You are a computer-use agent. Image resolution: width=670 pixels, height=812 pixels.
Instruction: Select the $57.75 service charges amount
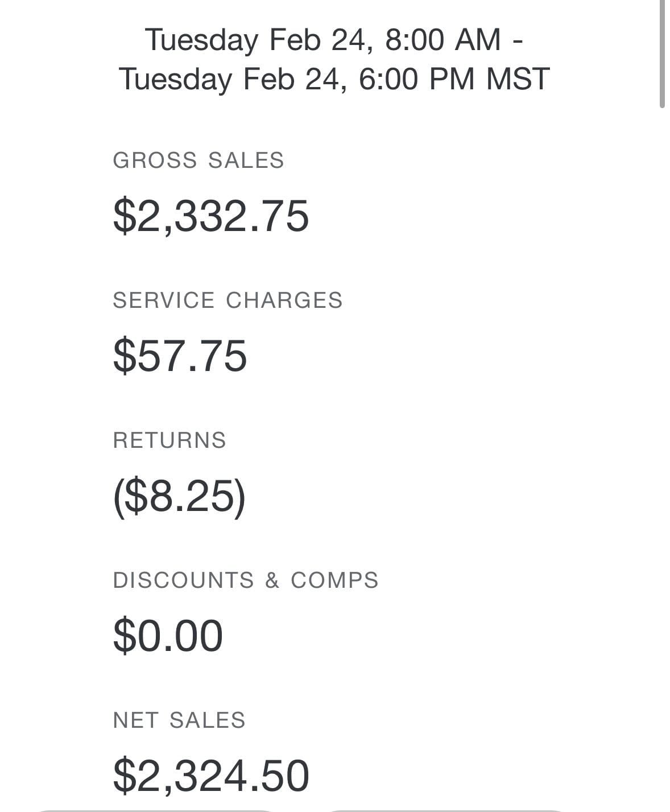180,356
